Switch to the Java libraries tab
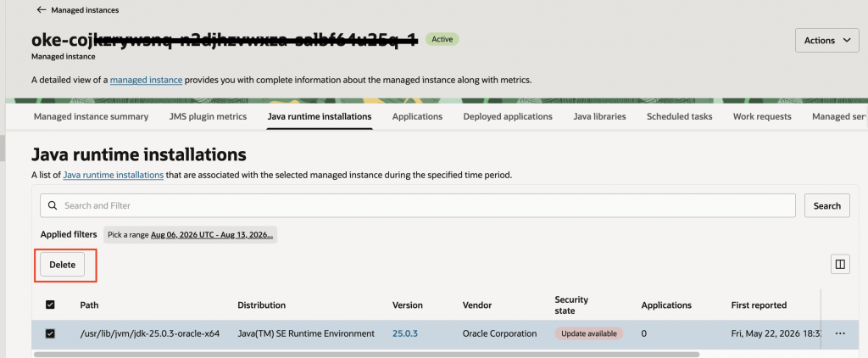The image size is (868, 358). 599,117
